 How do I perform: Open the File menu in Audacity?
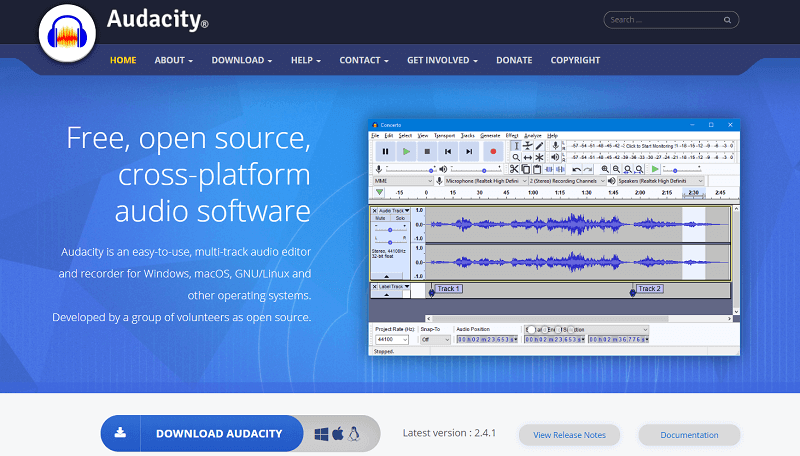(375, 136)
